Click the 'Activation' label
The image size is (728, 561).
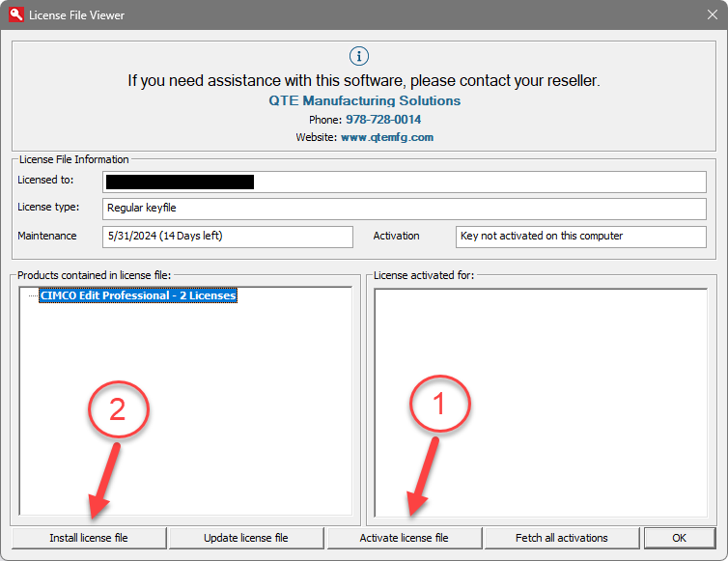pos(396,236)
